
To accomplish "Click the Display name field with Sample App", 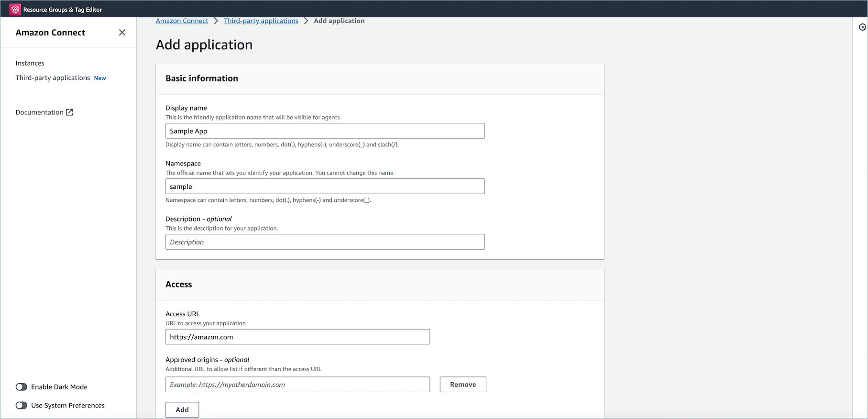I will (x=325, y=131).
